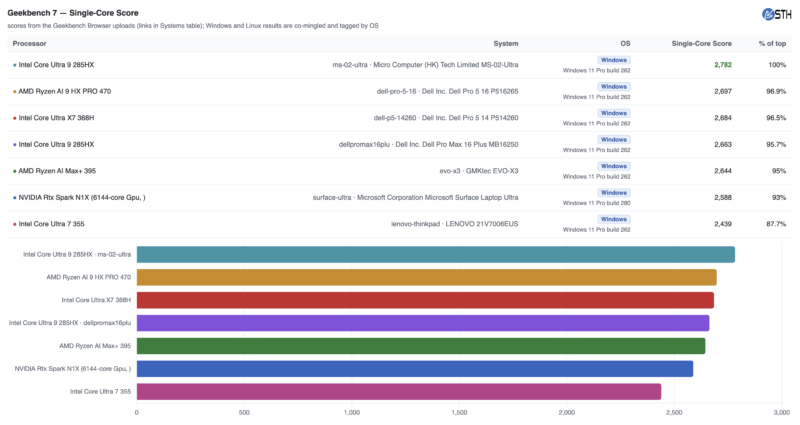Screen dimensions: 800x425
Task: Click the green 2,782 top score
Action: 723,65
